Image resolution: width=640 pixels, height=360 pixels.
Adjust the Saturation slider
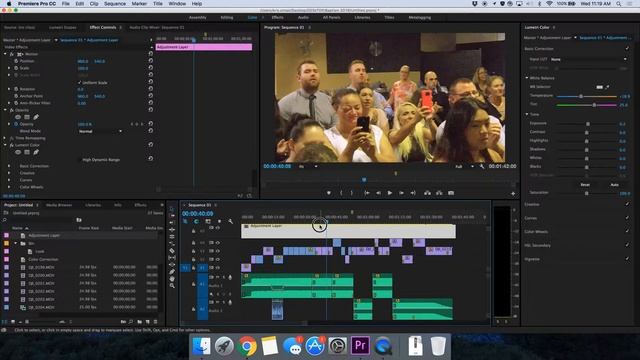point(587,193)
